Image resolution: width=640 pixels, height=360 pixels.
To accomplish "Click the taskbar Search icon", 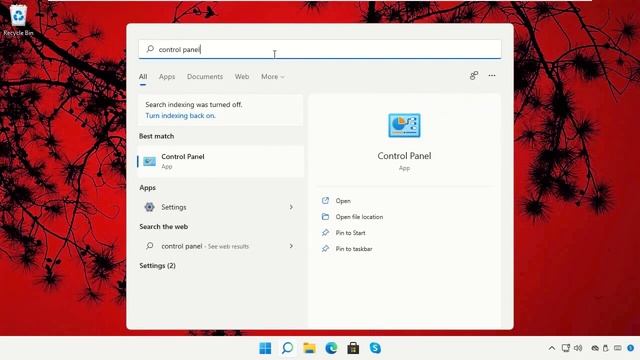I will click(x=287, y=348).
